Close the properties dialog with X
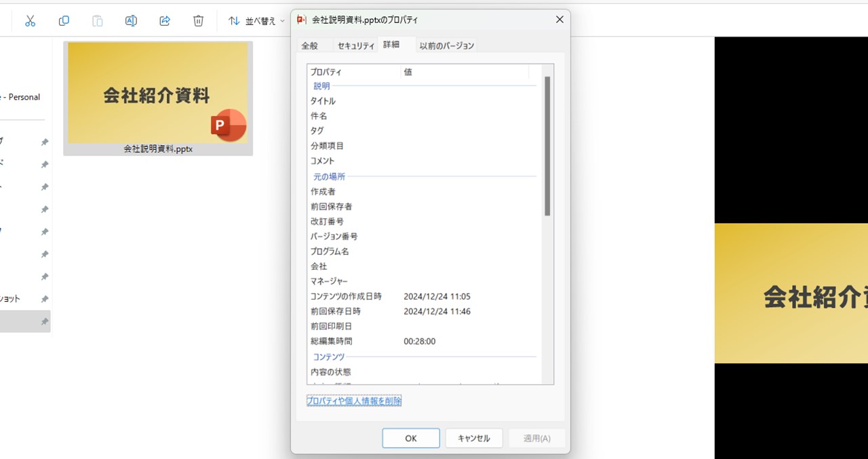 click(559, 20)
